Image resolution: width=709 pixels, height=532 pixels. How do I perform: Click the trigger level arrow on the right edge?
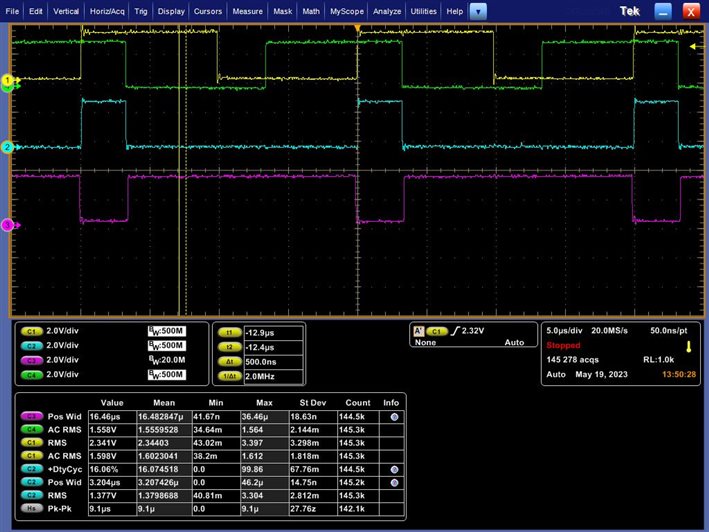tap(696, 47)
